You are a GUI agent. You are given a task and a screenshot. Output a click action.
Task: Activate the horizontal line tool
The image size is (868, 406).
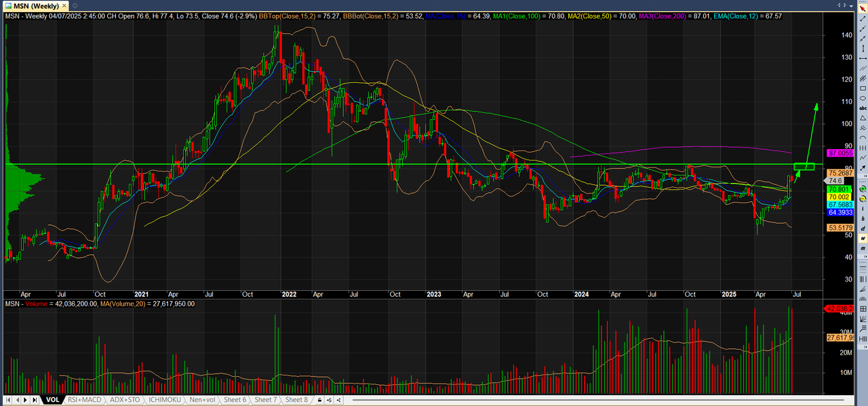pyautogui.click(x=863, y=59)
